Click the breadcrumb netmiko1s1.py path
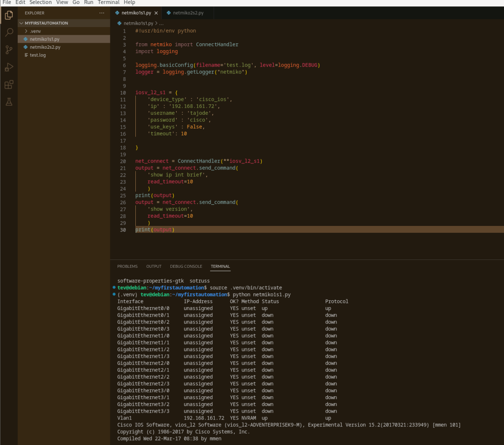This screenshot has height=445, width=504. click(138, 23)
